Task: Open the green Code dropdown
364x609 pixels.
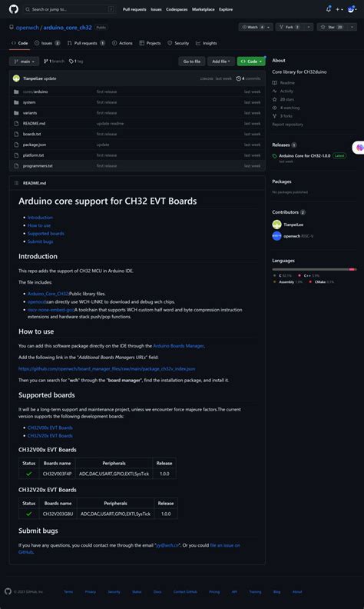Action: (251, 62)
